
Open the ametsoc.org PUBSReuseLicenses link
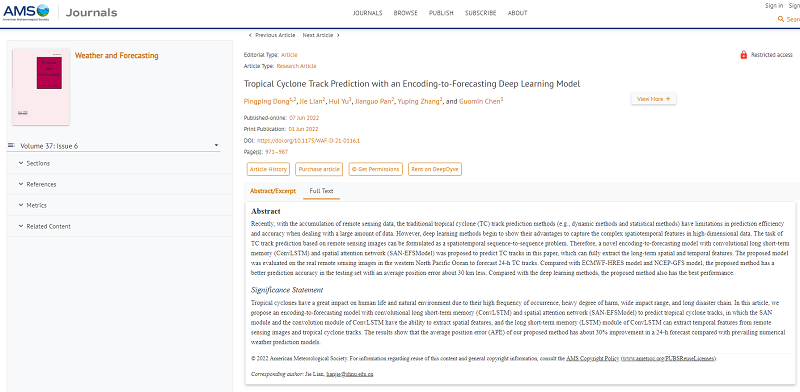pos(669,359)
